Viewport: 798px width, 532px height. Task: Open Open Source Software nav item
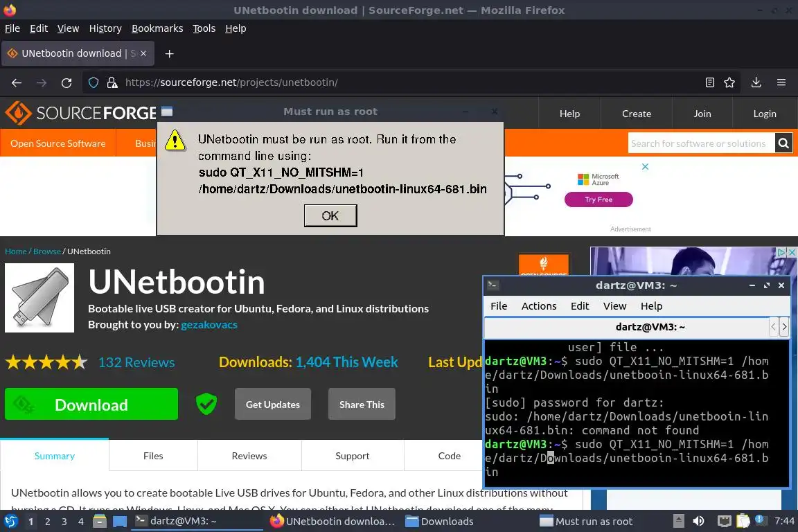pos(58,143)
